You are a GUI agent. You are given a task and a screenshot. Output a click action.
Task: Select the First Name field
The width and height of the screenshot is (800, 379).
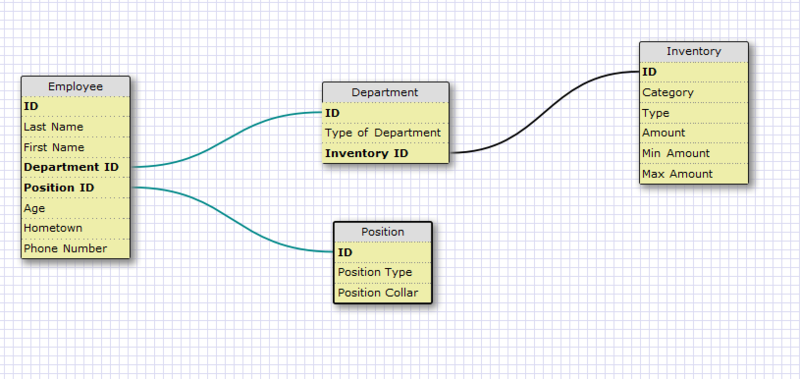76,147
